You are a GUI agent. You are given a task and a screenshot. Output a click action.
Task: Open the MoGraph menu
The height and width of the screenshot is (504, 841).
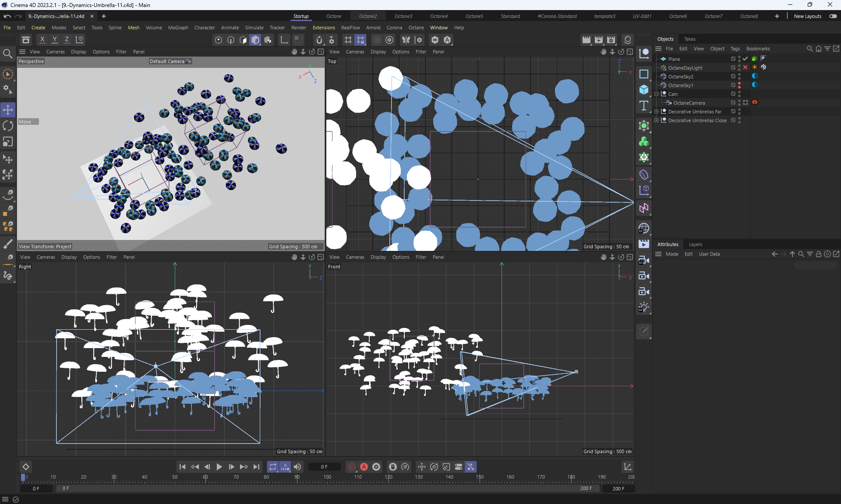(x=178, y=28)
